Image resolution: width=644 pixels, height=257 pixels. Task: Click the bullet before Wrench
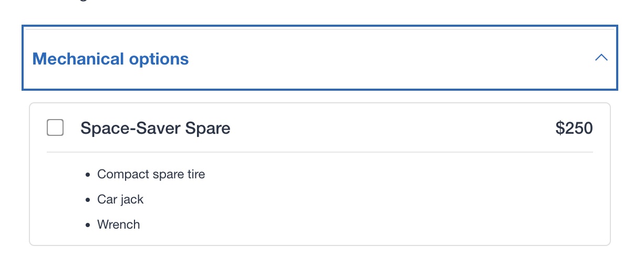point(87,225)
